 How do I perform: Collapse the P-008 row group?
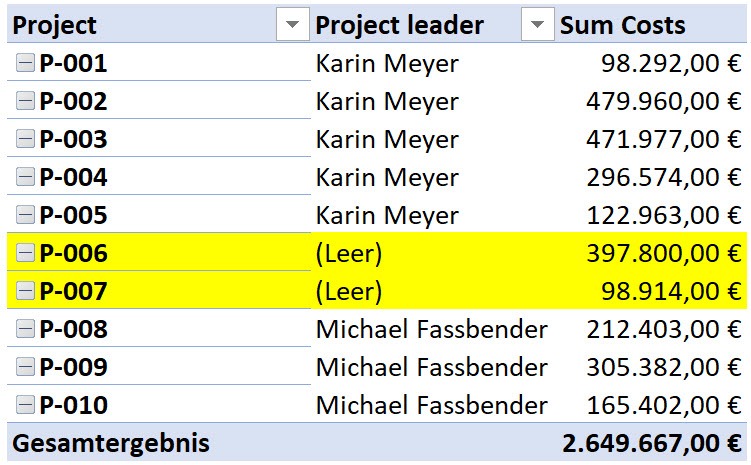click(25, 329)
